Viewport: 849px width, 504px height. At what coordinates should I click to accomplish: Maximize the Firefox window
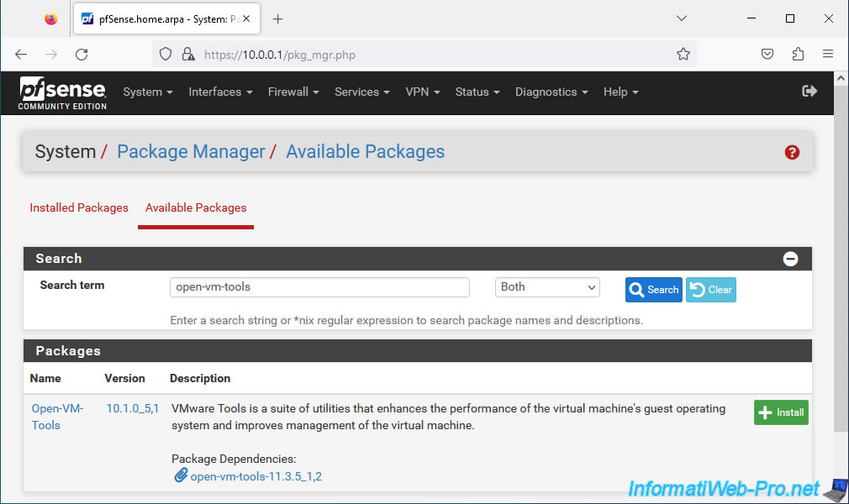(x=790, y=18)
